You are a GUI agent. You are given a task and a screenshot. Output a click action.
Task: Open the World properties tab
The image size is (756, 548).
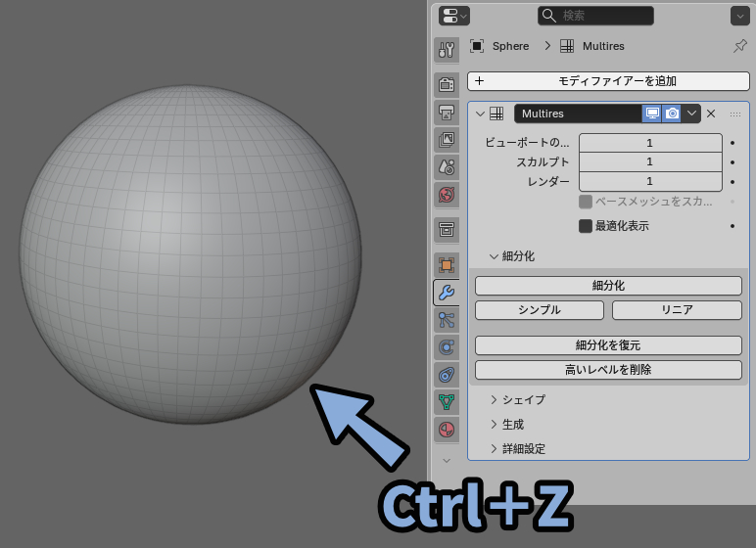coord(446,194)
